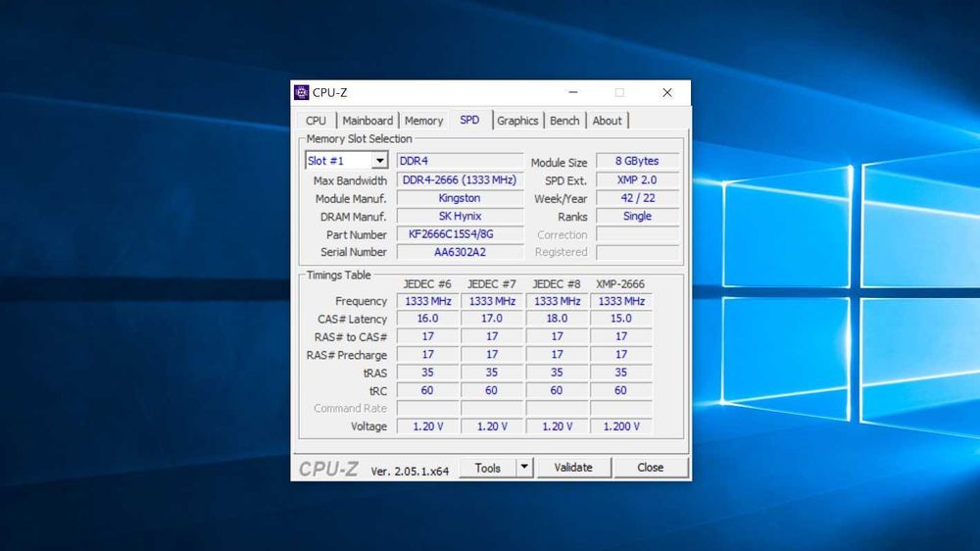Click JEDEC #6 CAS# Latency value 16.0

coord(427,319)
